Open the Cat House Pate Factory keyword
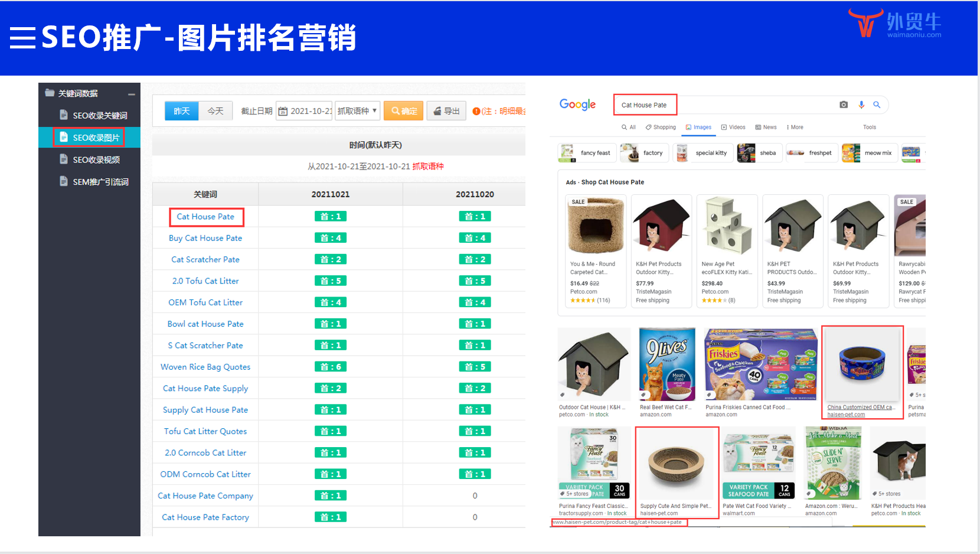The height and width of the screenshot is (554, 980). click(205, 517)
